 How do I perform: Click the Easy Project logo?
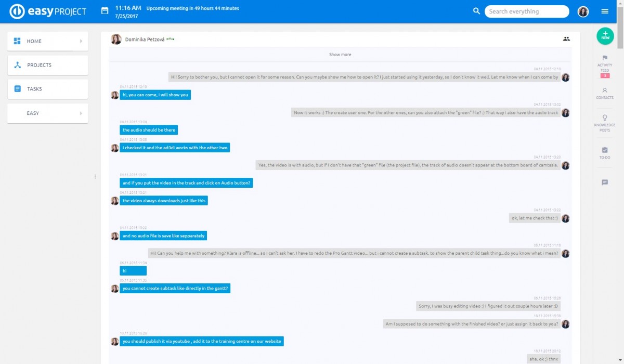coord(48,11)
